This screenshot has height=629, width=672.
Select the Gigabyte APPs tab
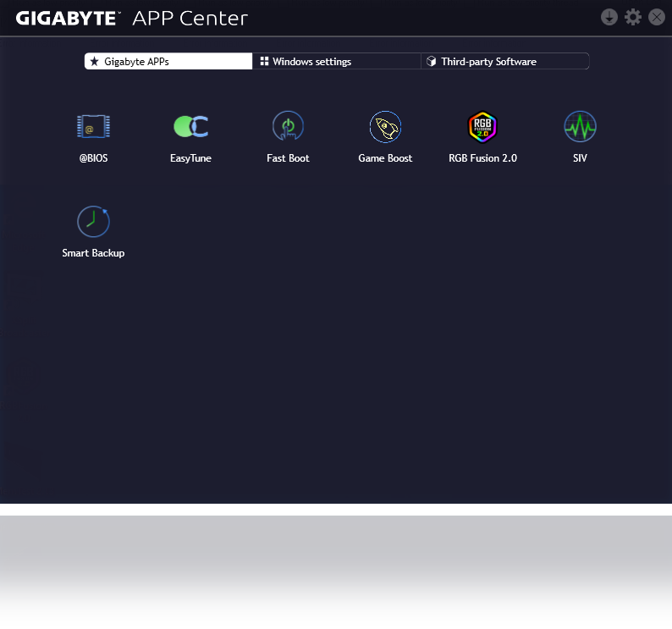[x=168, y=62]
